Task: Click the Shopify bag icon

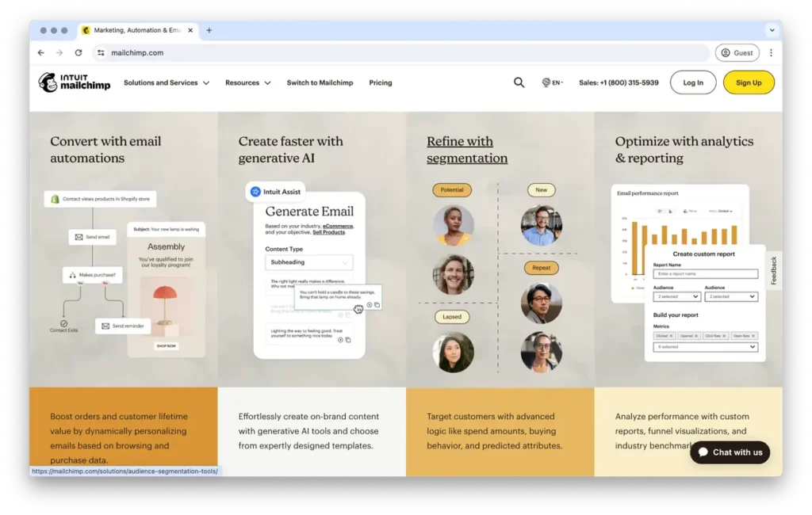Action: coord(55,199)
